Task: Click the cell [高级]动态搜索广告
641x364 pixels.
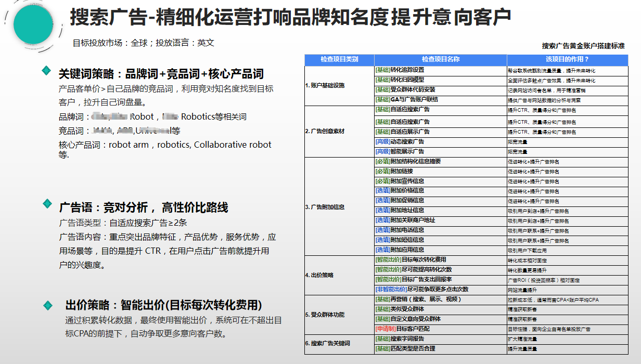Action: pyautogui.click(x=441, y=142)
